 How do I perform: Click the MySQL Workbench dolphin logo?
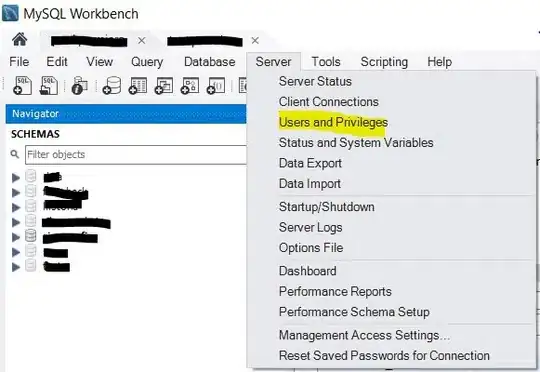coord(10,13)
